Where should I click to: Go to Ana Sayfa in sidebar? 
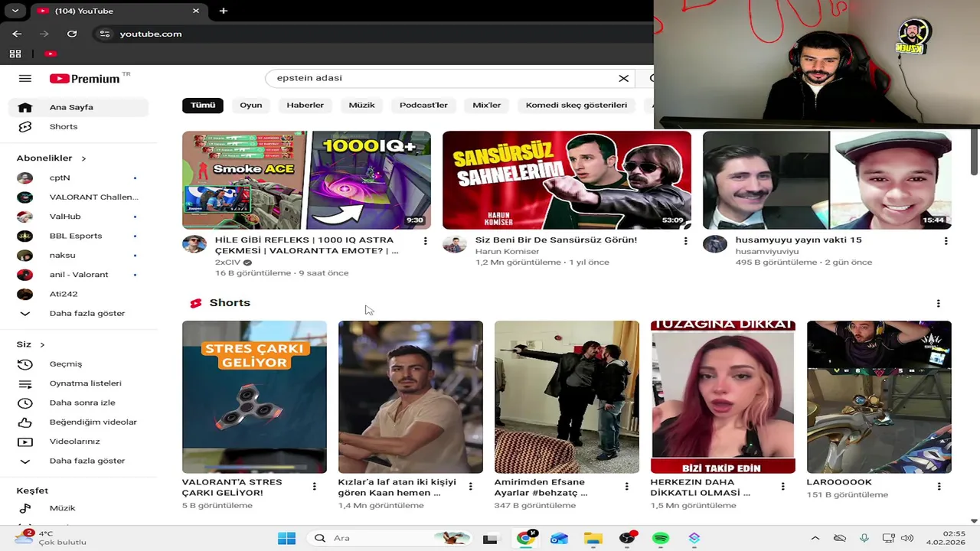pyautogui.click(x=78, y=108)
